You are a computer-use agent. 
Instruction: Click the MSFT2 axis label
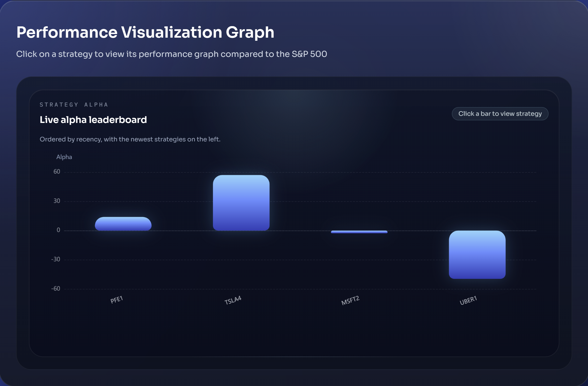pos(350,300)
